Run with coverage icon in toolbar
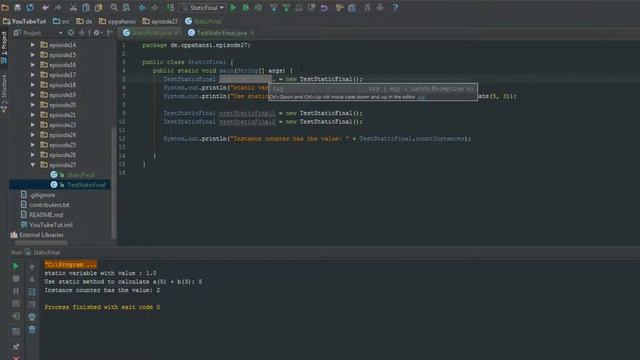 [258, 7]
